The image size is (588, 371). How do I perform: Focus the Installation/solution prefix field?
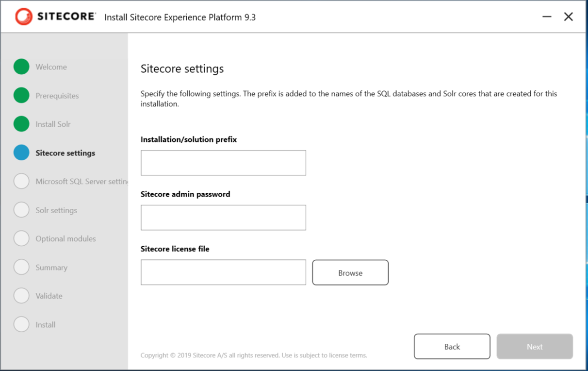(x=223, y=163)
